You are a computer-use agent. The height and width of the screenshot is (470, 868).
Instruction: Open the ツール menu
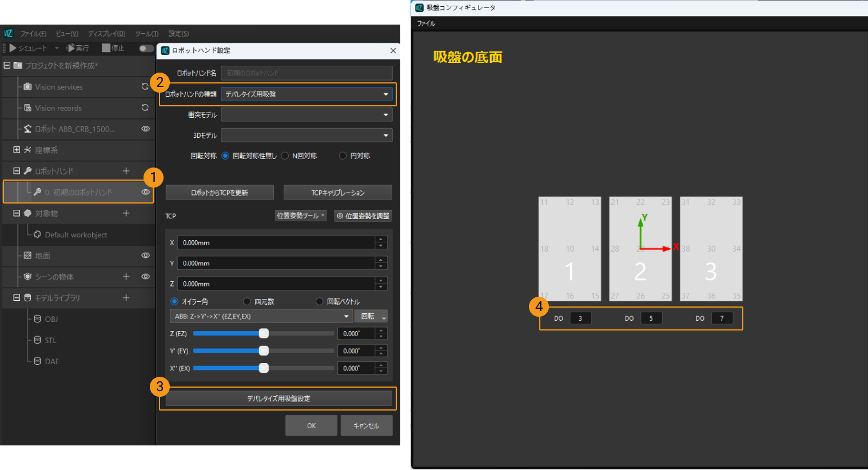(x=146, y=34)
